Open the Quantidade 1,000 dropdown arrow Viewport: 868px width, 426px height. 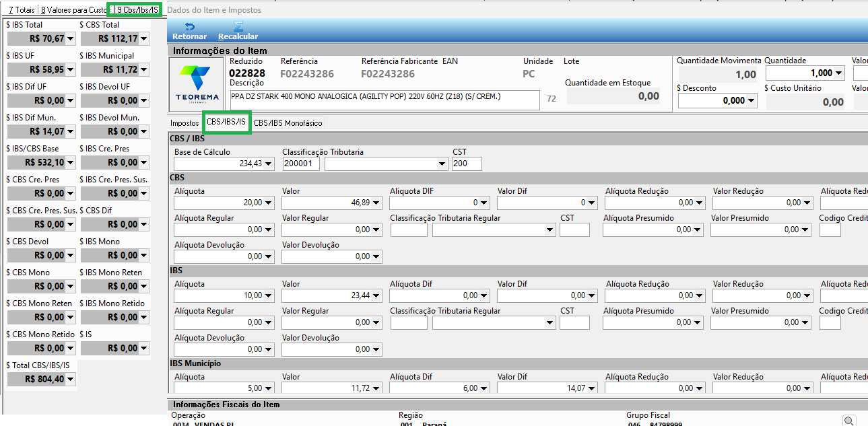(x=838, y=73)
